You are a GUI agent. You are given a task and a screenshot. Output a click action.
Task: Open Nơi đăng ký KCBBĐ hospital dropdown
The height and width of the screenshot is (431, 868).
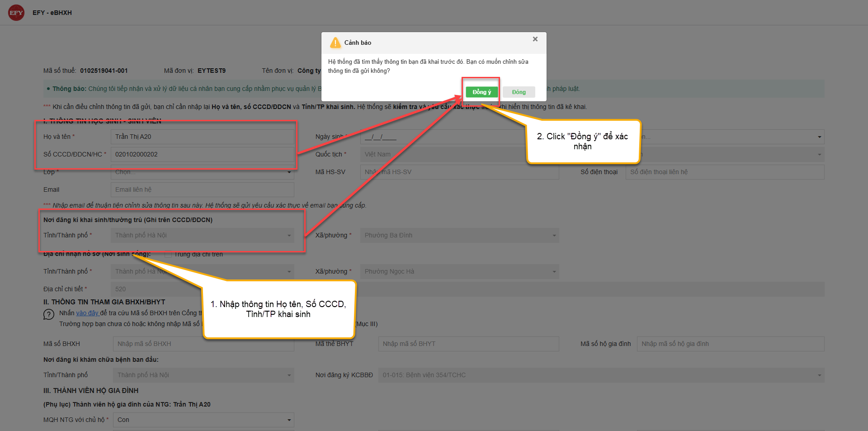(x=601, y=375)
